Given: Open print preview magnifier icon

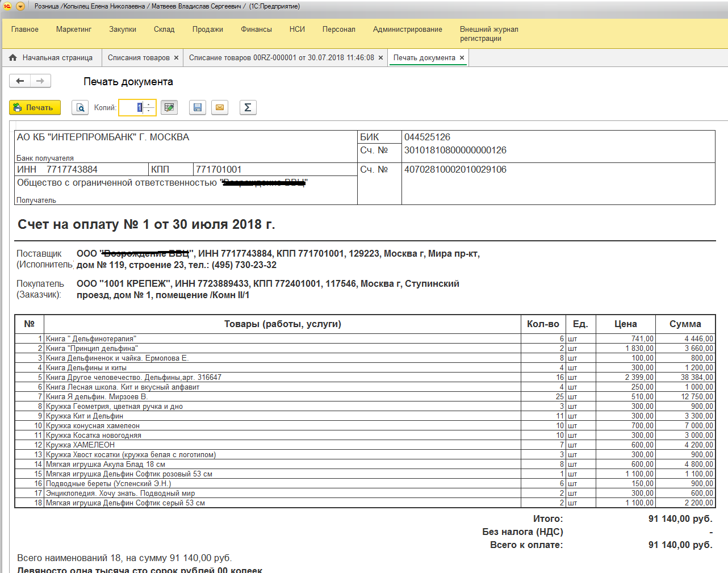Looking at the screenshot, I should [80, 107].
